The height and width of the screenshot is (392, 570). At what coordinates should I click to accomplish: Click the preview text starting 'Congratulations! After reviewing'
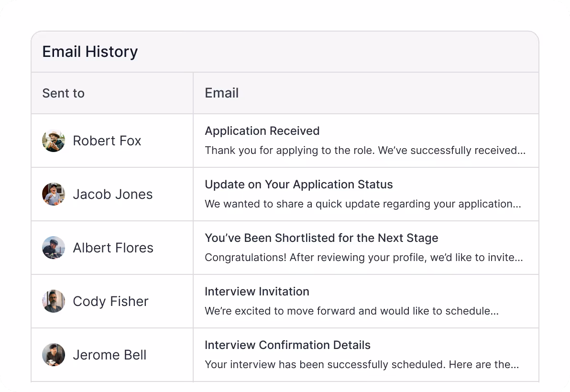[363, 258]
